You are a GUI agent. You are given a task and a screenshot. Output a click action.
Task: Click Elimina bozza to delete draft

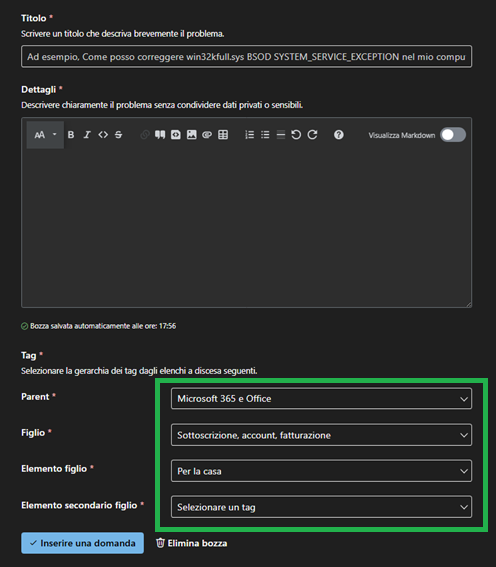(192, 543)
